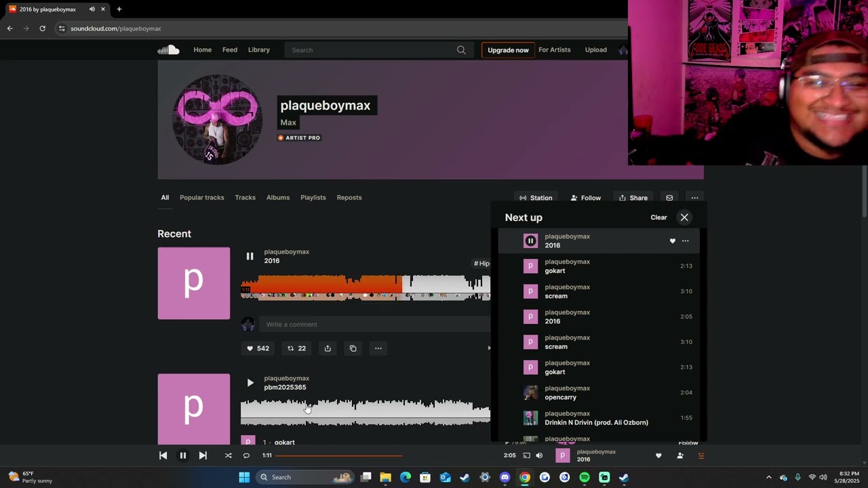Share the plaqueboymax profile
Viewport: 868px width, 488px height.
coord(633,198)
